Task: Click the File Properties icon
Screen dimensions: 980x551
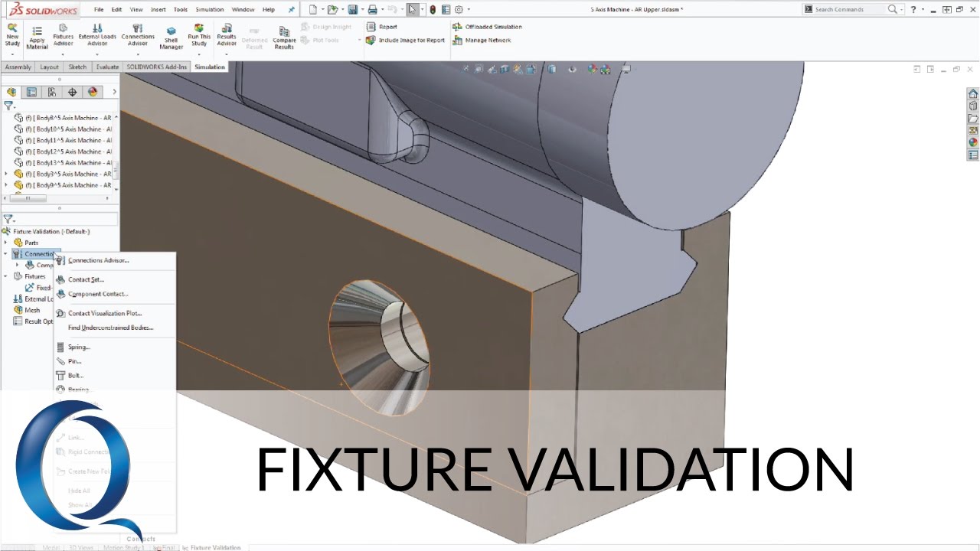Action: [446, 9]
